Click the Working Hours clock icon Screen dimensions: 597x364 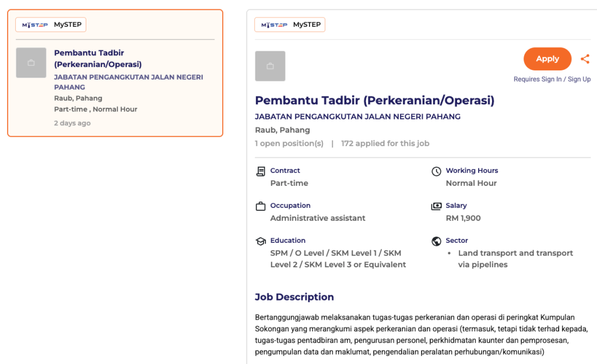tap(436, 171)
